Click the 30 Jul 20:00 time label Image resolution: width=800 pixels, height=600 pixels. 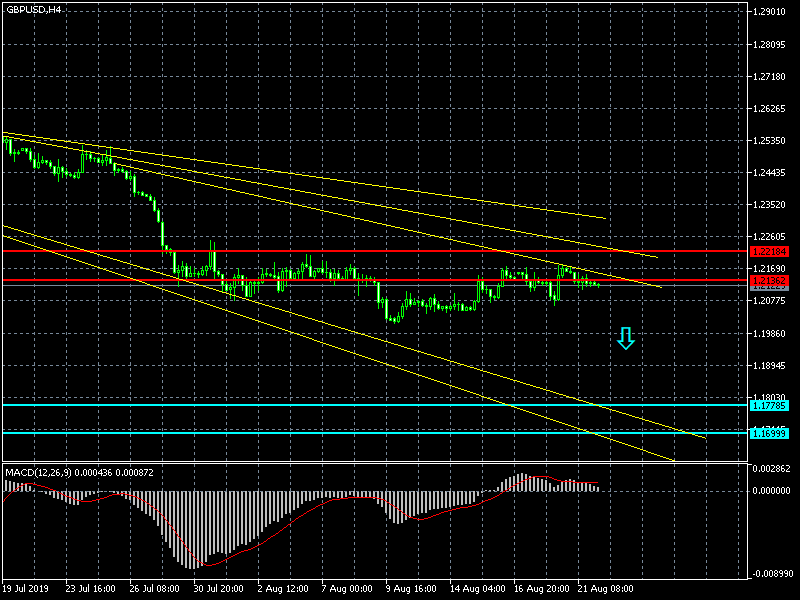[218, 589]
